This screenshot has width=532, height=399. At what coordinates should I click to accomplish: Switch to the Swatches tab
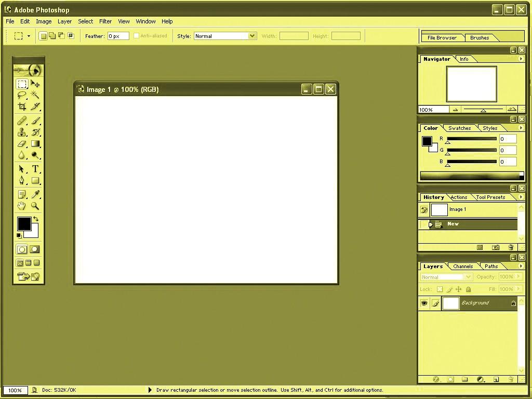459,128
